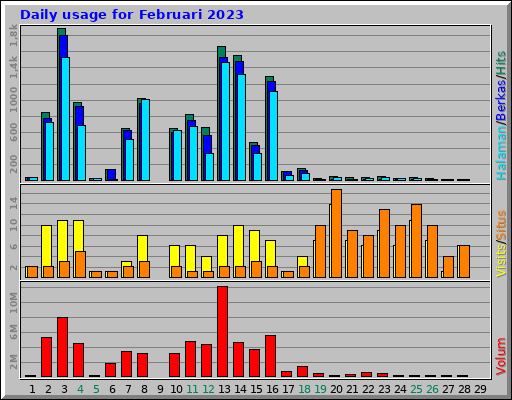Click the yellow Visits bar for day 14
512x400 pixels.
click(238, 245)
